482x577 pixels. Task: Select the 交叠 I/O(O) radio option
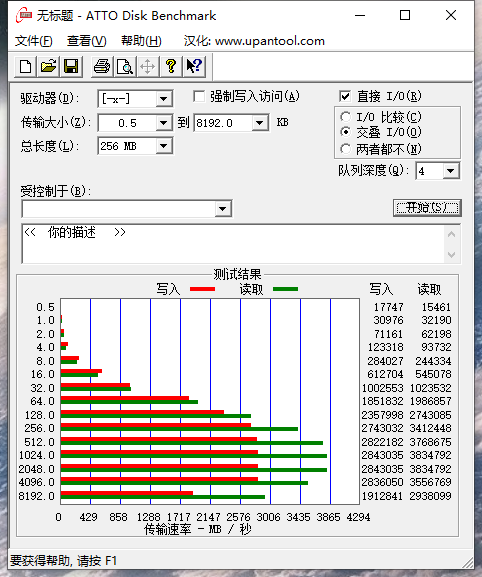345,132
